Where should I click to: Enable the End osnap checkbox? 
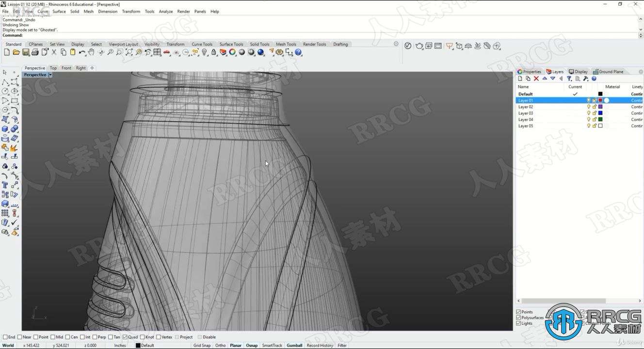coord(5,337)
